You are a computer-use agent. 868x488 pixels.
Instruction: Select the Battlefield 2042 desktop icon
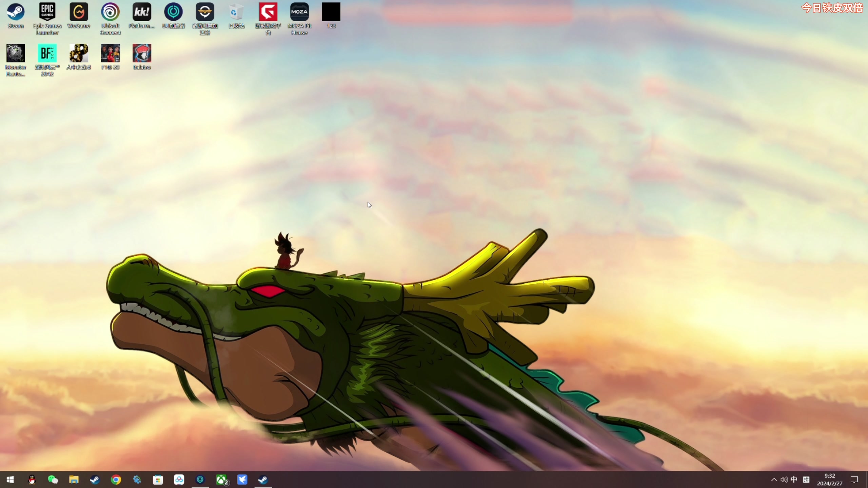47,54
